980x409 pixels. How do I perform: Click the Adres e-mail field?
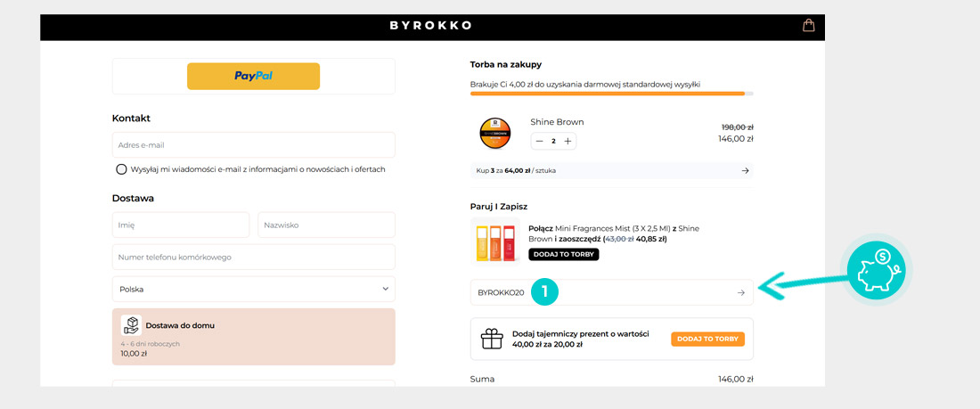tap(253, 144)
